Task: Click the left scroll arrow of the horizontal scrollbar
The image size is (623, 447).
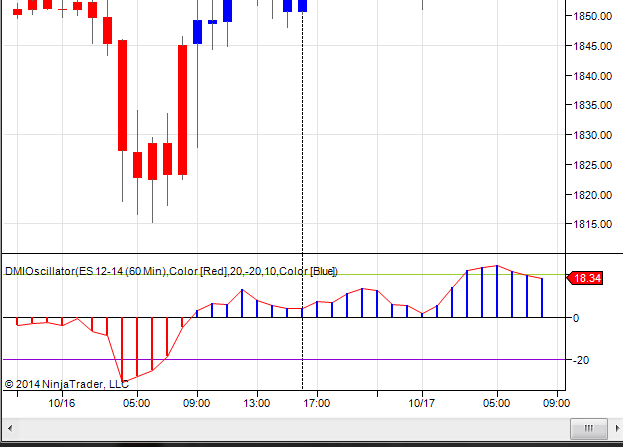Action: (10, 429)
